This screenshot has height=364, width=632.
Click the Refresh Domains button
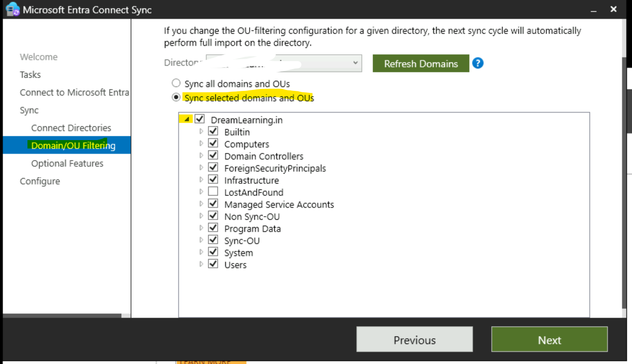pos(421,63)
